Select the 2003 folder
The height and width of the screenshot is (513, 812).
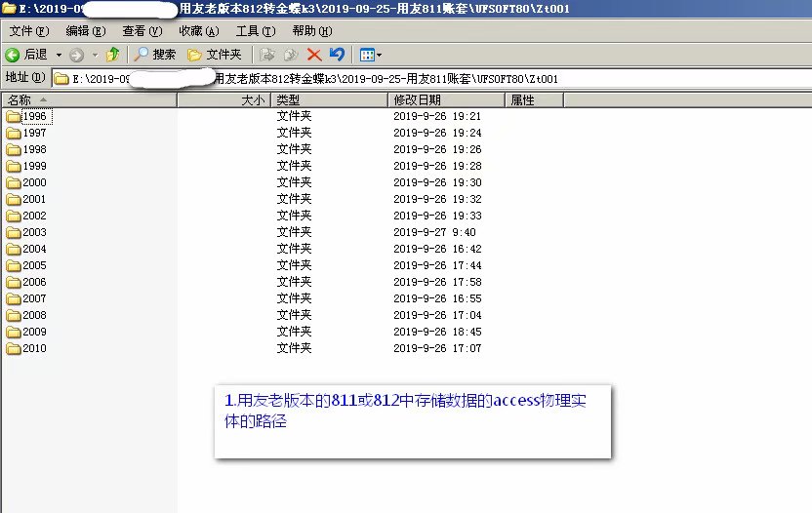tap(34, 232)
